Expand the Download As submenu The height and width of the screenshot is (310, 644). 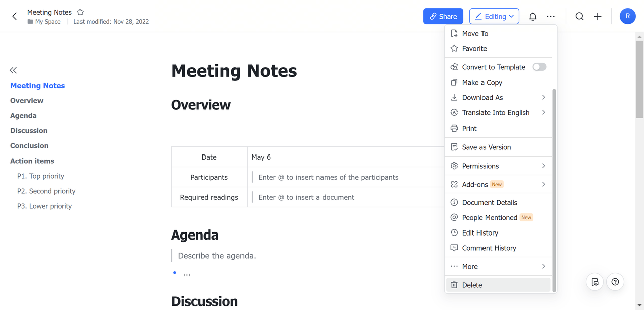pyautogui.click(x=498, y=97)
